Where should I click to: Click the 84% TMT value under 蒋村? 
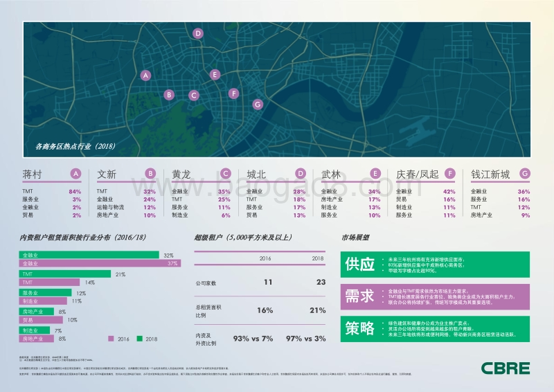[75, 192]
